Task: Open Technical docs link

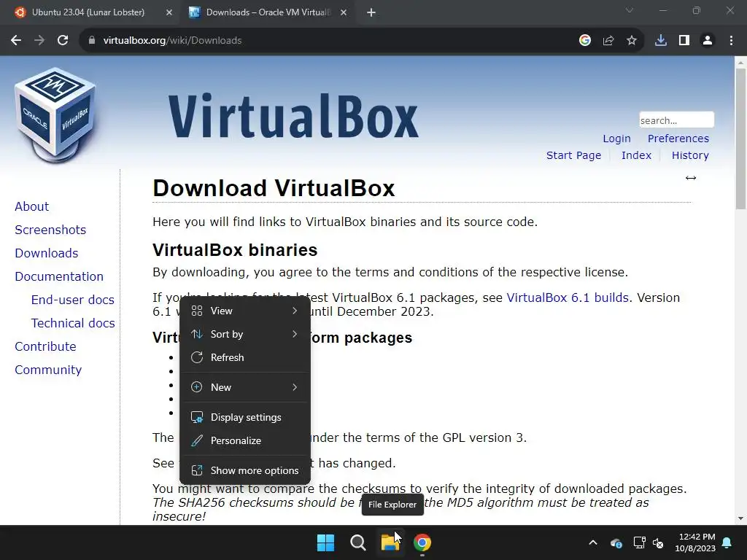Action: pos(73,323)
